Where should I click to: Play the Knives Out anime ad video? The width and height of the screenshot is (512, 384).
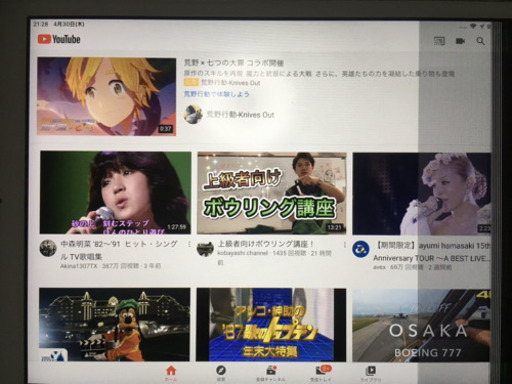click(107, 96)
